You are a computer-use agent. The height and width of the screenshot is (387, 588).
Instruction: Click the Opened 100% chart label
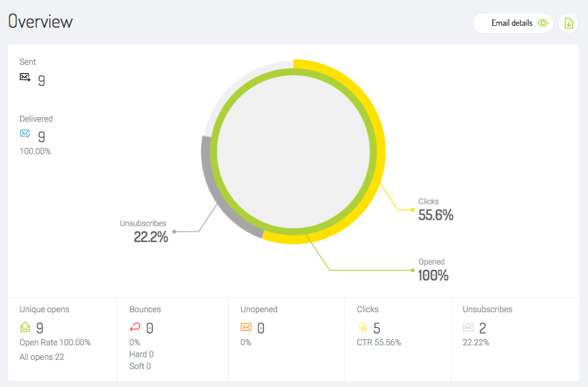pos(433,270)
